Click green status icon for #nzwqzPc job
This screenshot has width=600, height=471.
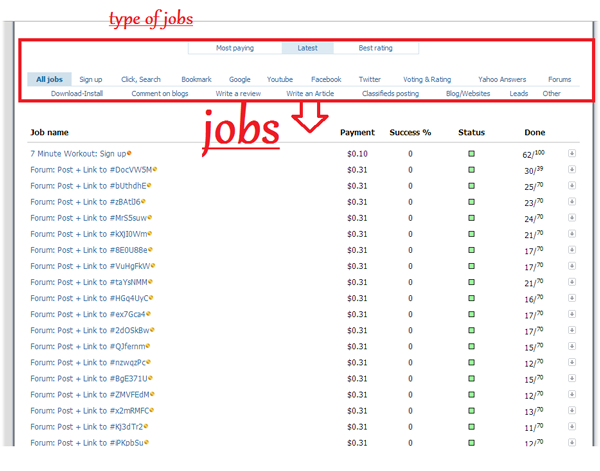pos(471,362)
